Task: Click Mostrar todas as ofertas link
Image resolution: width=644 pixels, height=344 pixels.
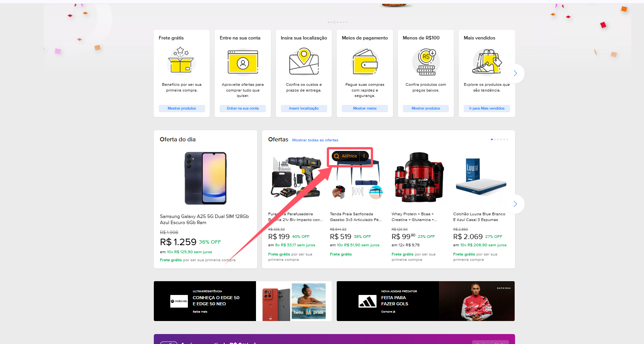Action: [315, 140]
